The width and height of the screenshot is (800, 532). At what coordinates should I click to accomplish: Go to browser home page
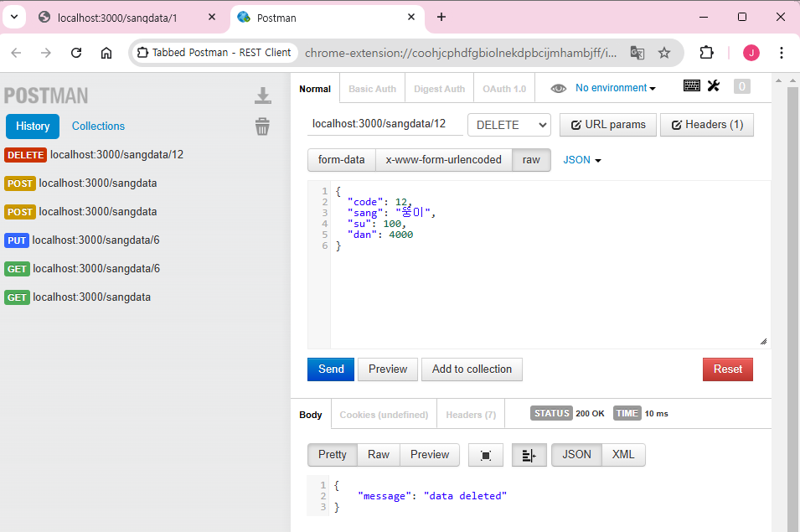pyautogui.click(x=106, y=53)
